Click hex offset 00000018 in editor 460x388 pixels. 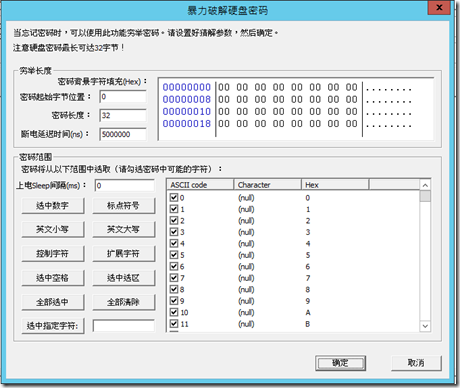[187, 124]
